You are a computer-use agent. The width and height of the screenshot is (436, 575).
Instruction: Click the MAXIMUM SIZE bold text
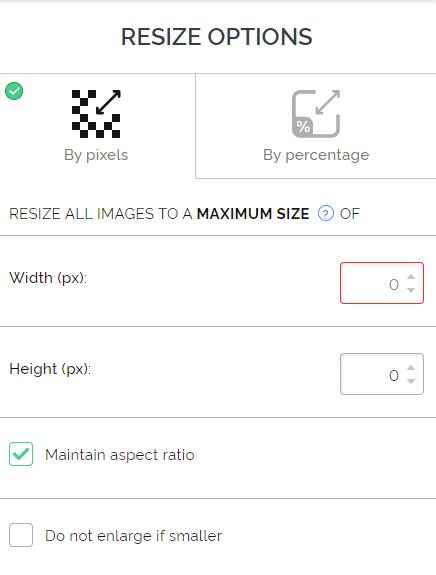point(253,214)
